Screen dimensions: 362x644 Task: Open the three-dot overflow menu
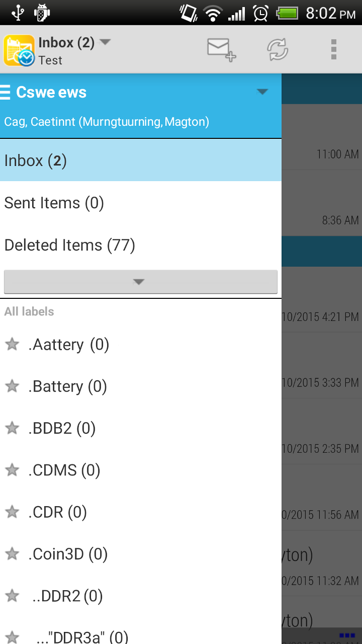tap(334, 49)
